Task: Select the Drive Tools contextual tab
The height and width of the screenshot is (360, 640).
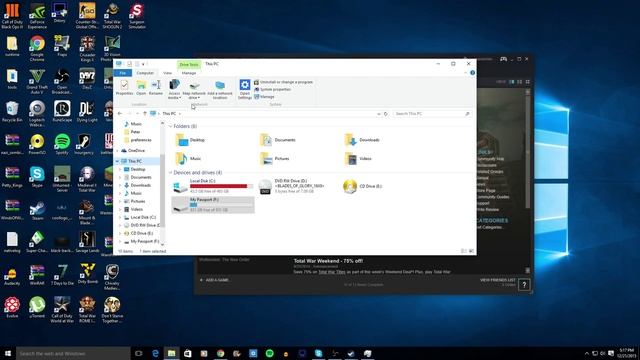Action: tap(189, 64)
